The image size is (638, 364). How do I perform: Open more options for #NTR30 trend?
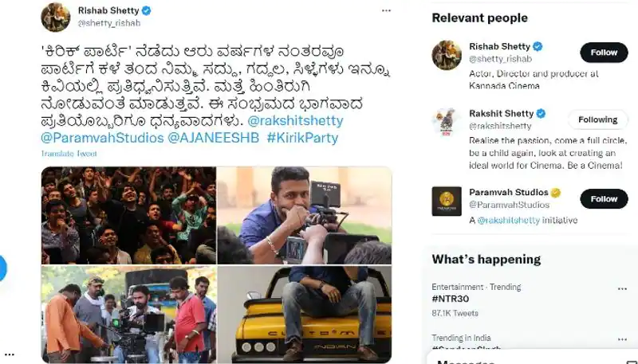coord(622,289)
